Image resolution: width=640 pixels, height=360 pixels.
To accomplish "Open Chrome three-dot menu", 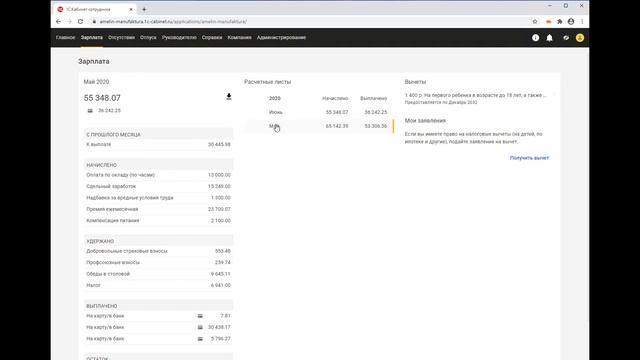I will tap(582, 22).
